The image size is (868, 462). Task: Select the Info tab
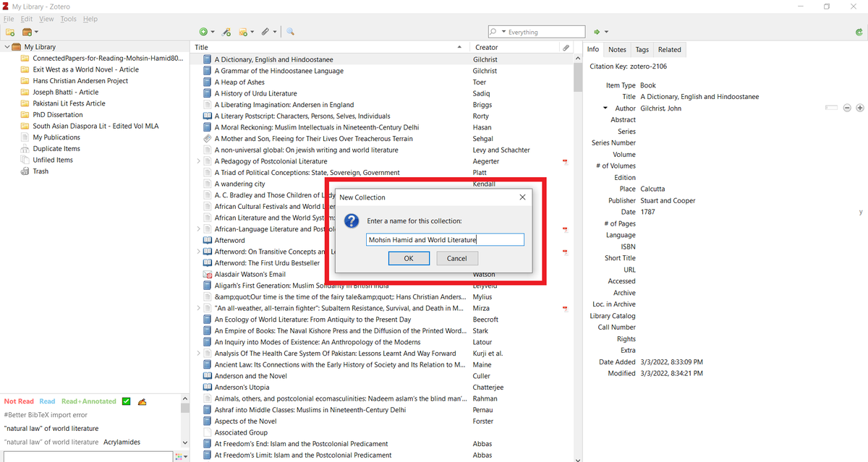[x=593, y=49]
